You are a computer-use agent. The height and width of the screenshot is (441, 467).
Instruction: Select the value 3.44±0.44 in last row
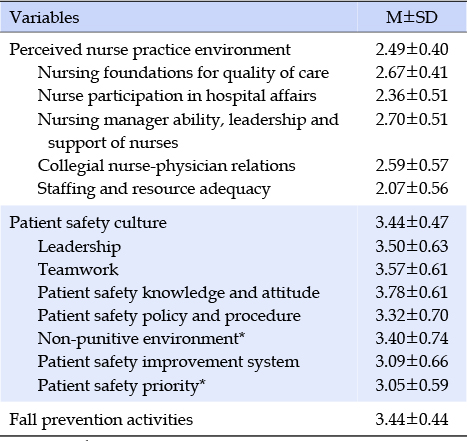[x=412, y=419]
